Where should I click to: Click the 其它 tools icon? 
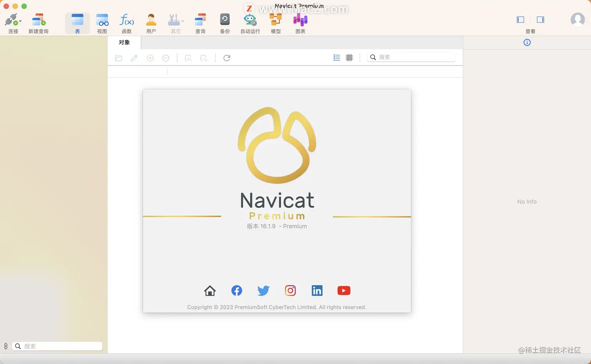pyautogui.click(x=174, y=20)
